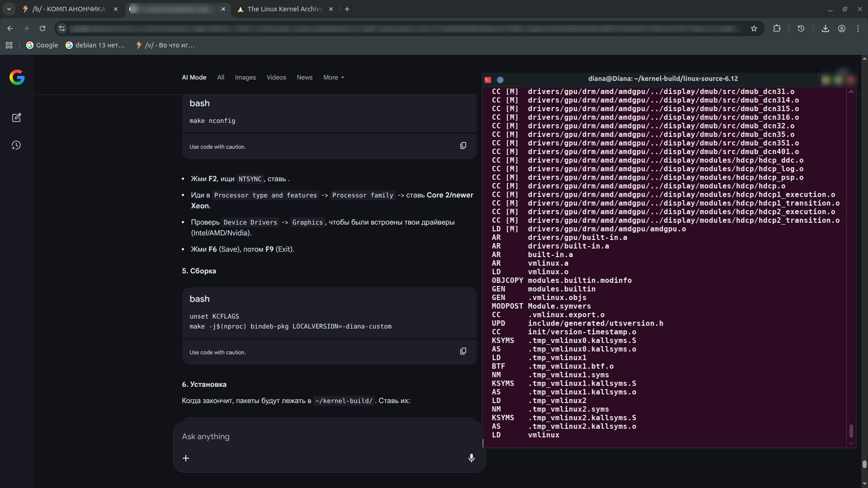Start a new chat with the compose icon
The image size is (868, 488).
(16, 117)
